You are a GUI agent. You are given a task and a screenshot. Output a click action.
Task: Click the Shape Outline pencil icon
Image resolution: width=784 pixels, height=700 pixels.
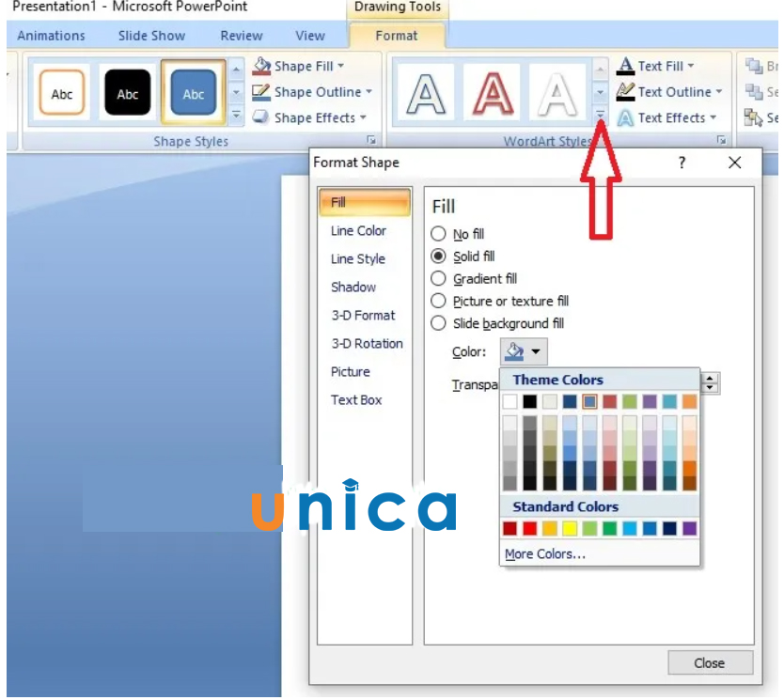coord(261,92)
